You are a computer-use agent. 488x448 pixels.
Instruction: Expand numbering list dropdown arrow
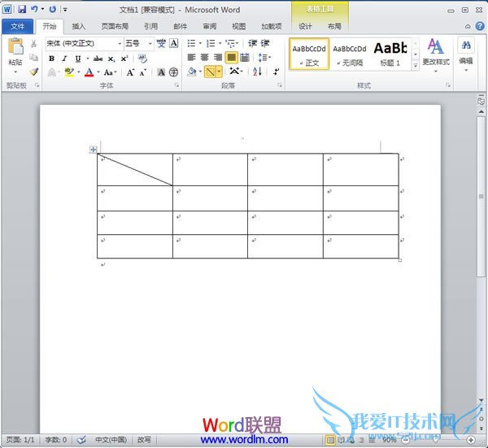[220, 43]
